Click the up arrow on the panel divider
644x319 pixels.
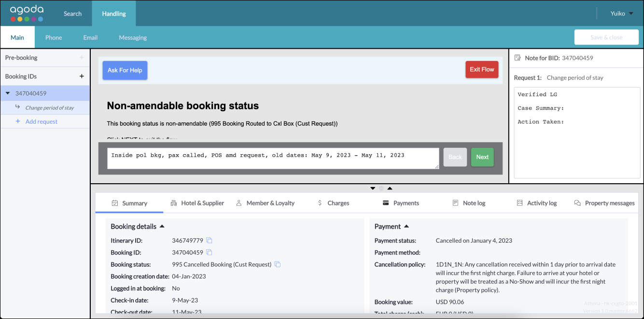[390, 188]
